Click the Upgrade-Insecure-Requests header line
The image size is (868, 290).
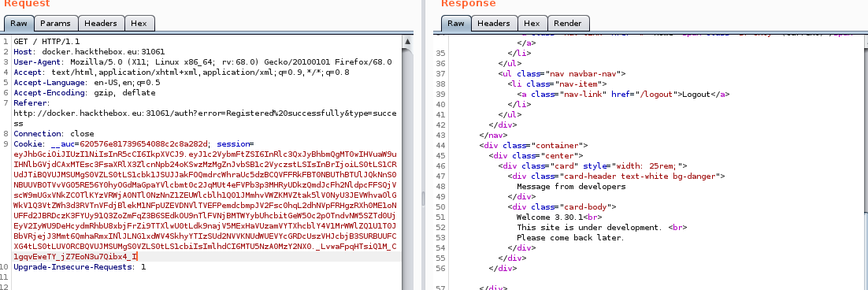coord(80,267)
